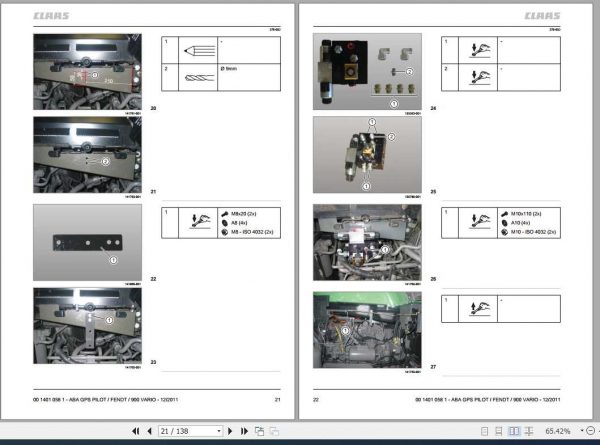Click the install symbol beside figure 26
This screenshot has width=600, height=445.
(478, 223)
